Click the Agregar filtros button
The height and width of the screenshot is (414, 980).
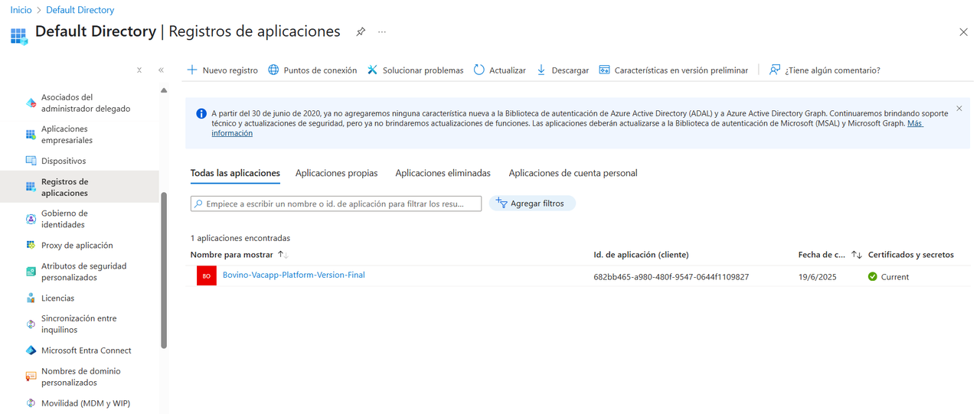(532, 203)
